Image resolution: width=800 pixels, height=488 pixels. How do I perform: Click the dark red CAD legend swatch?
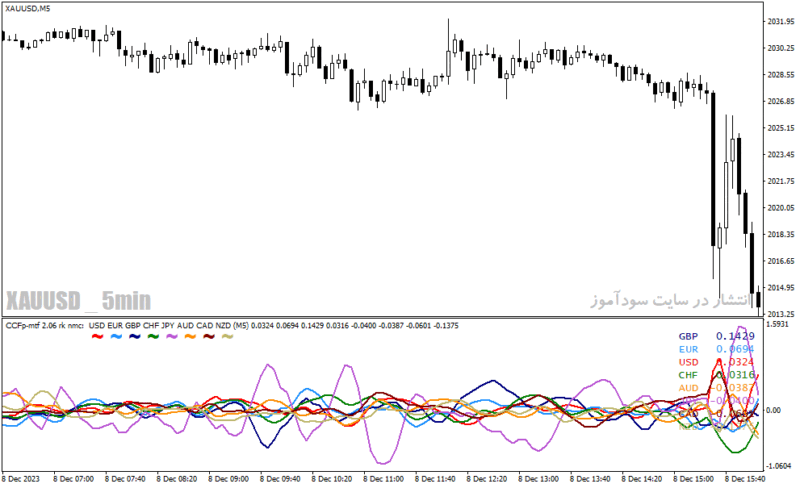pos(209,336)
